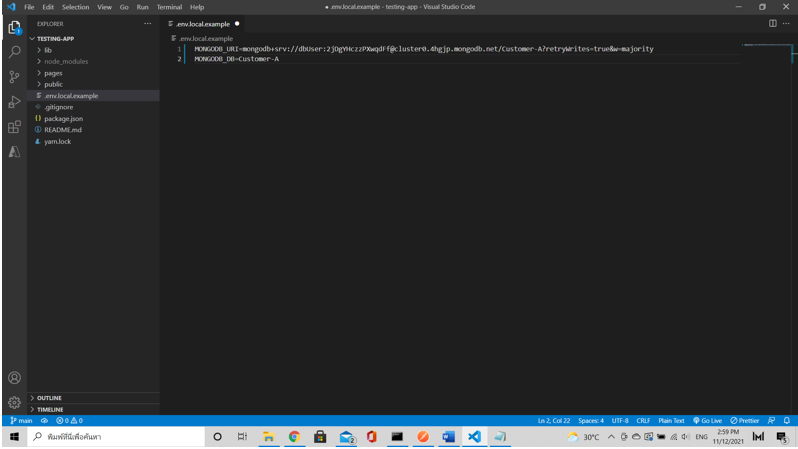Open the Azure view in activity bar
Image resolution: width=798 pixels, height=449 pixels.
coord(14,152)
